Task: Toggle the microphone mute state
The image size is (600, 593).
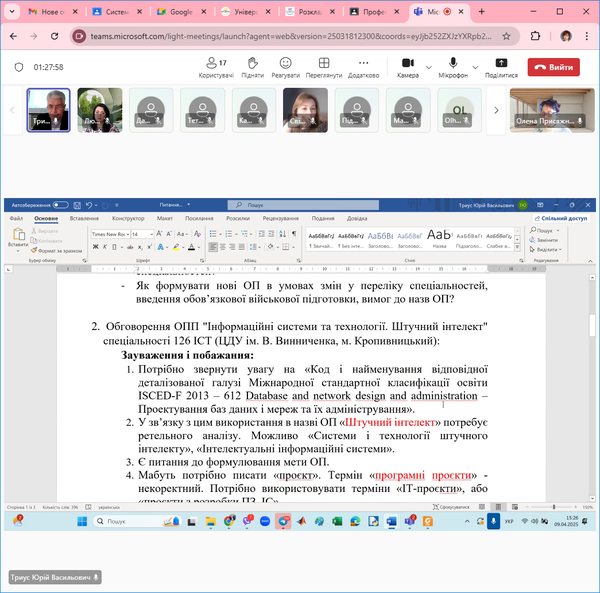Action: (x=452, y=66)
